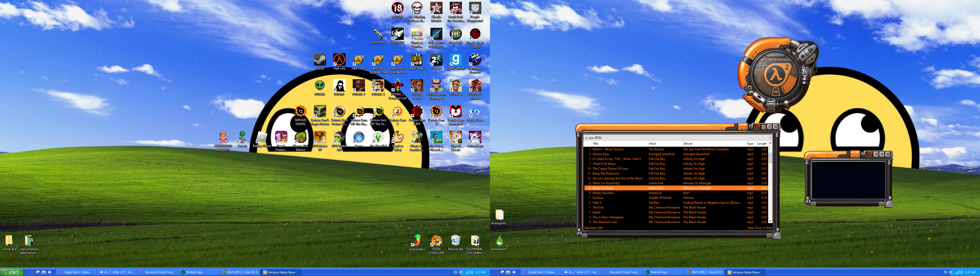980x276 pixels.
Task: Open Purble Place desktop icon
Action: (x=475, y=114)
